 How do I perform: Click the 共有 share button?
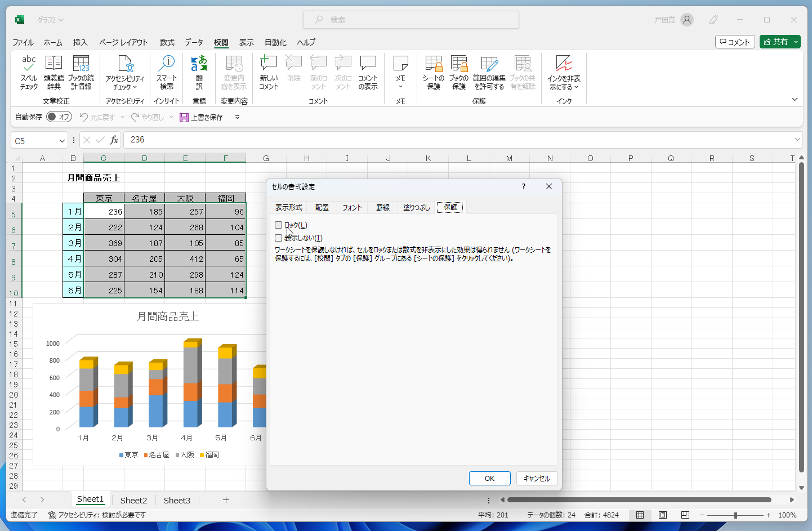coord(776,42)
